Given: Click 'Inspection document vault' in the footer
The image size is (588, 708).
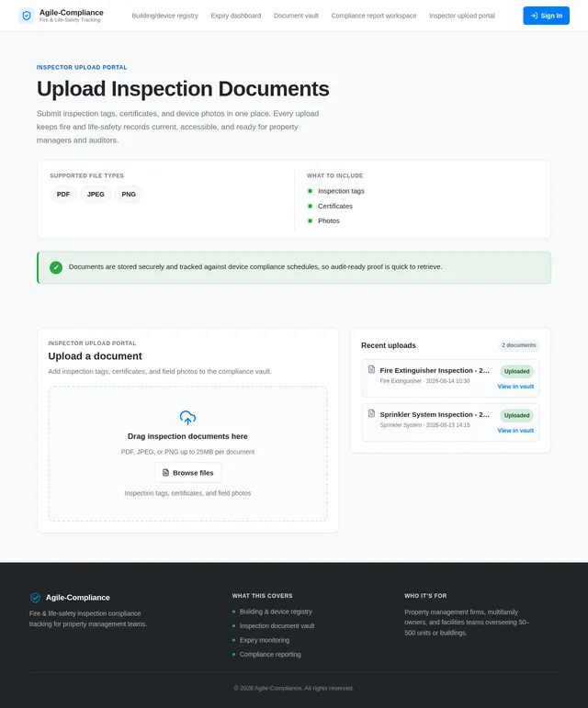Looking at the screenshot, I should click(277, 626).
